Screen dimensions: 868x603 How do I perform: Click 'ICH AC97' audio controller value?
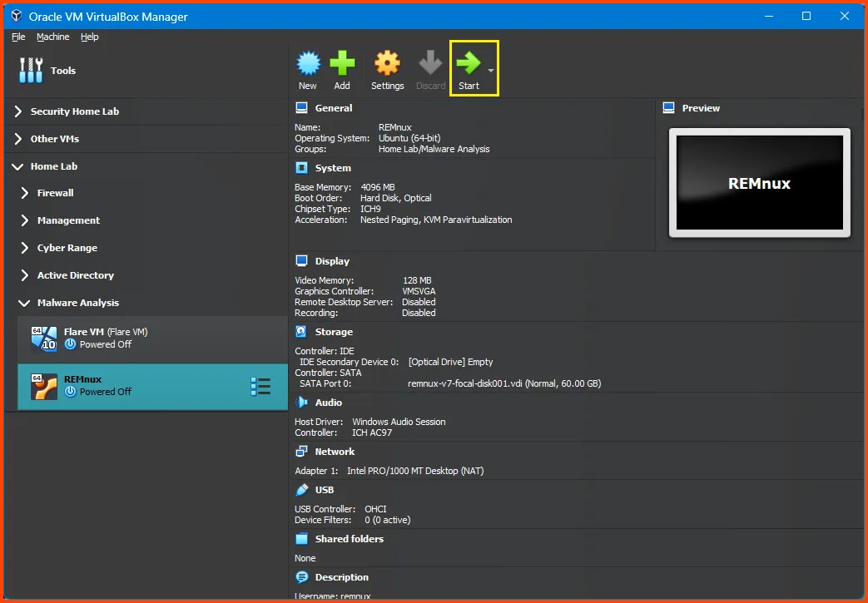point(372,432)
